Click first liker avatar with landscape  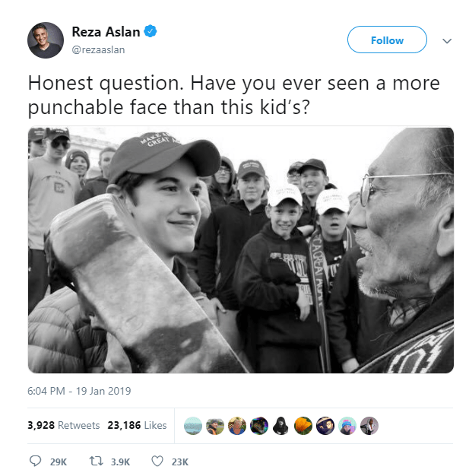click(194, 426)
